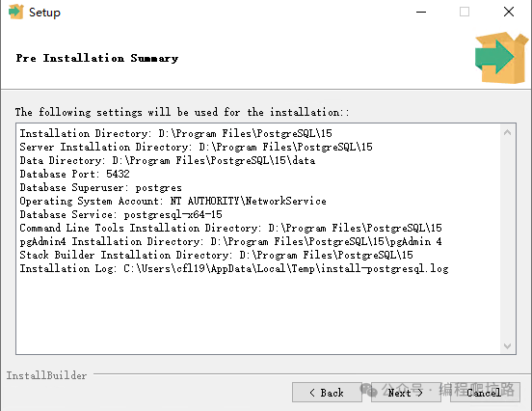Cancel the PostgreSQL installation

pyautogui.click(x=485, y=393)
